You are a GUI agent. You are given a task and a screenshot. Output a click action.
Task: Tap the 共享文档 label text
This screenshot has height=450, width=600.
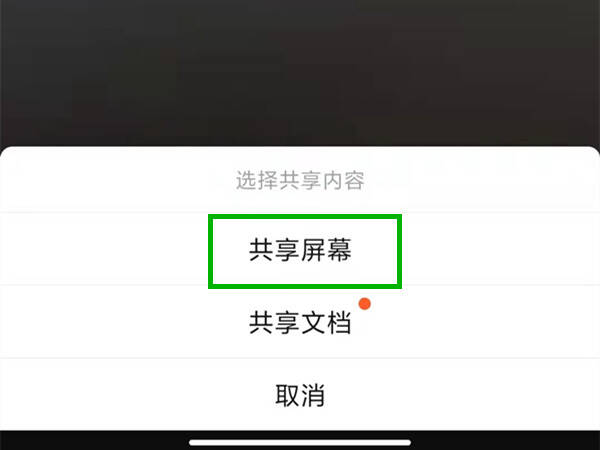point(300,323)
